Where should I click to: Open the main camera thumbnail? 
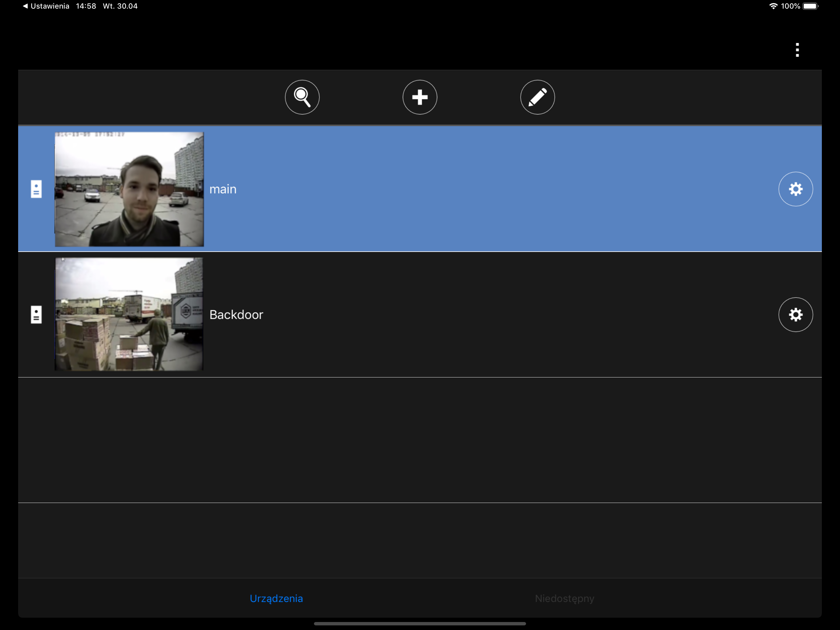coord(129,189)
